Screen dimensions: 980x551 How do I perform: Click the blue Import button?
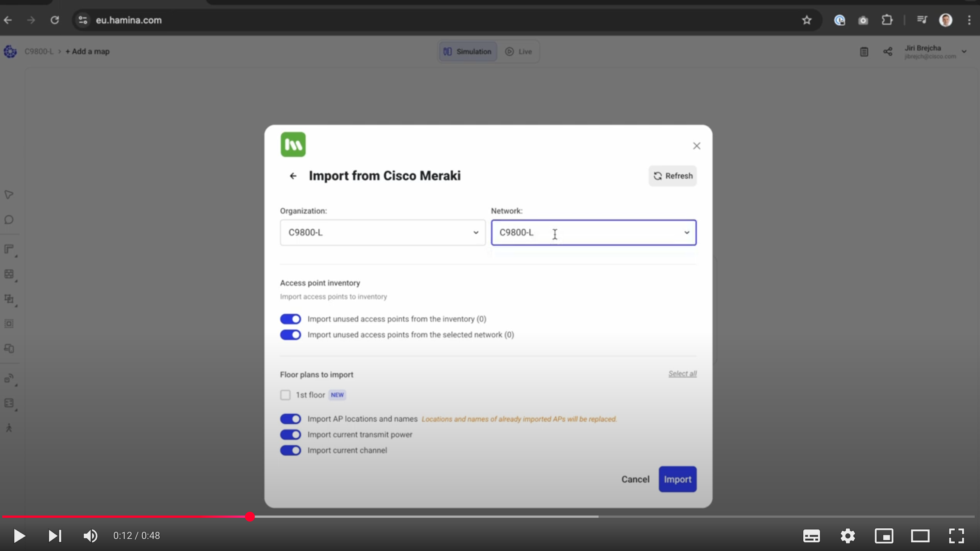(x=678, y=480)
